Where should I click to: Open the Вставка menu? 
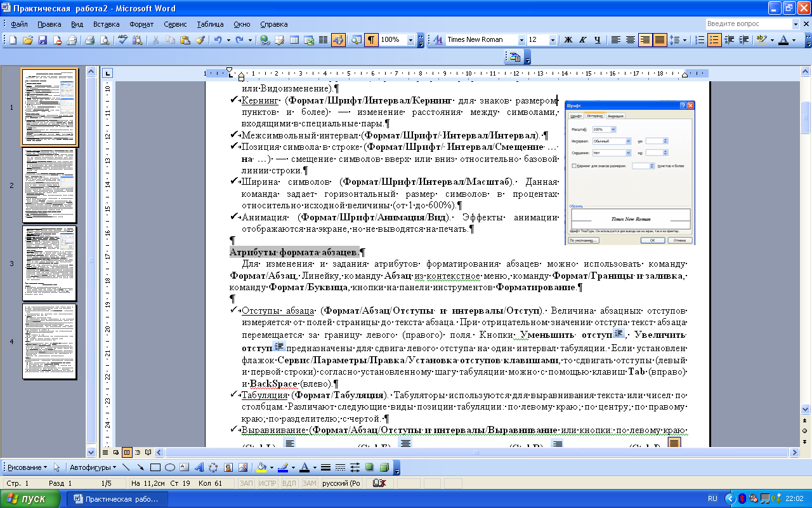(106, 24)
